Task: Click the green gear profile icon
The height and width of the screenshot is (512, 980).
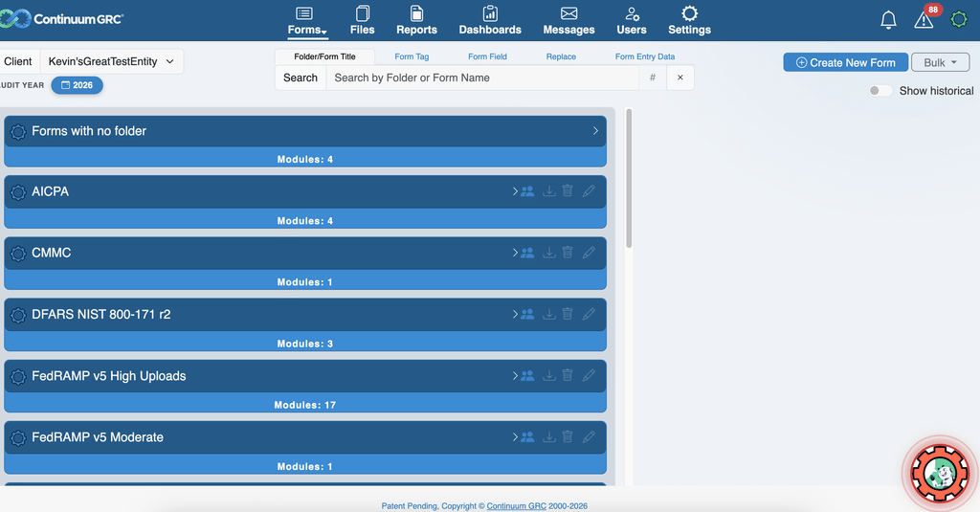Action: pos(959,19)
